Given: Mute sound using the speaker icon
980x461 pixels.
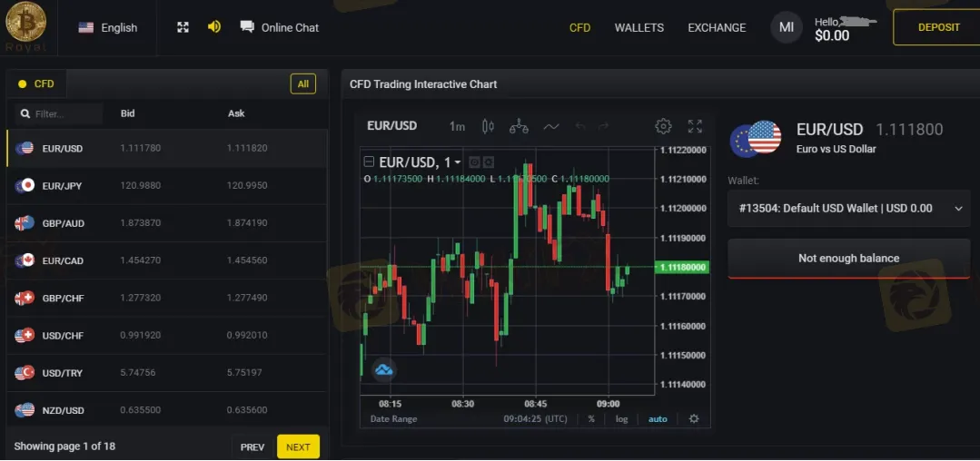Looking at the screenshot, I should tap(214, 27).
